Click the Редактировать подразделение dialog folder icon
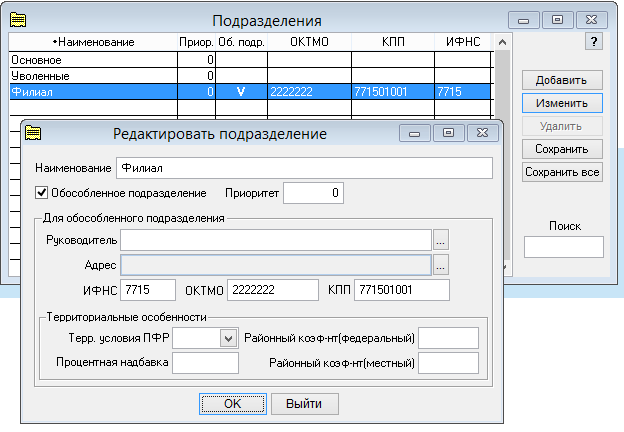 (33, 133)
